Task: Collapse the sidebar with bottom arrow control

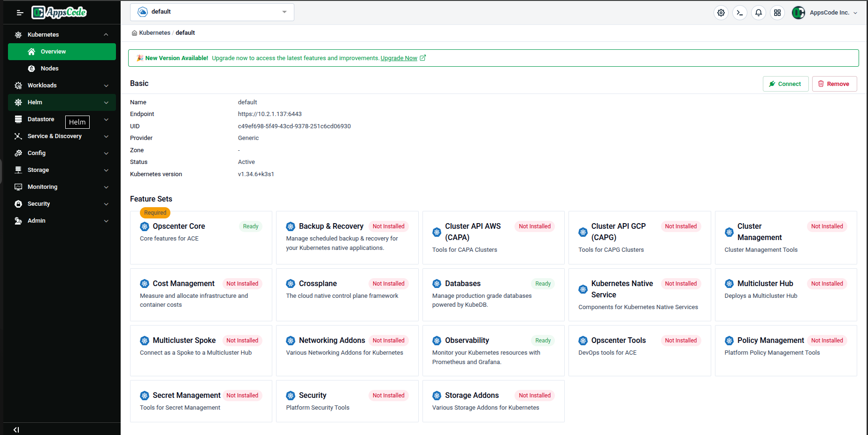Action: coord(16,429)
